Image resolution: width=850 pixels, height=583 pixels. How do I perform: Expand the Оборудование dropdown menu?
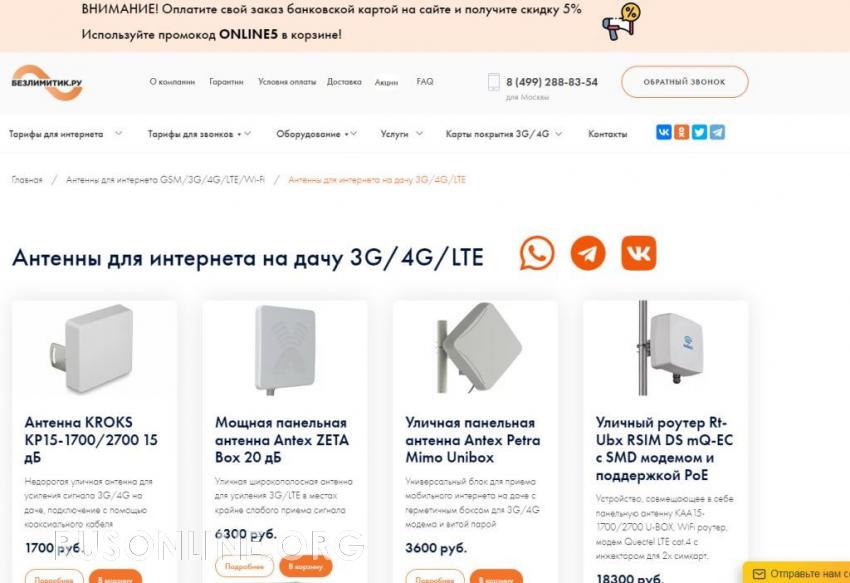316,134
